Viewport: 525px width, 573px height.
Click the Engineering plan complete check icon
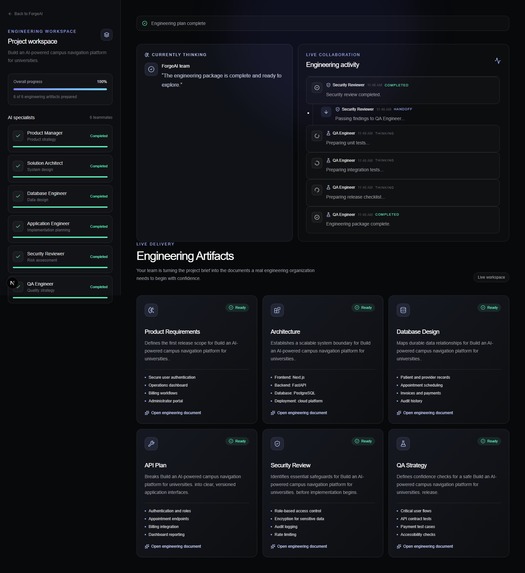145,23
